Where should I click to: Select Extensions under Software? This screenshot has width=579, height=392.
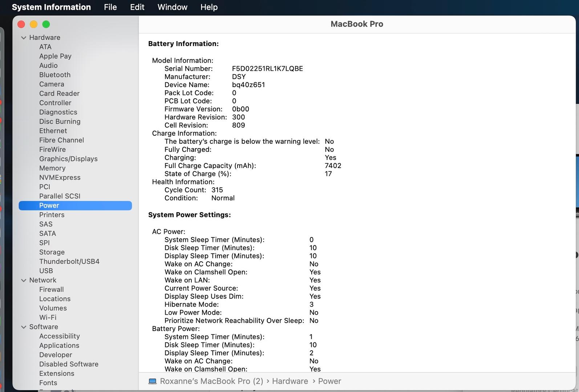tap(57, 373)
